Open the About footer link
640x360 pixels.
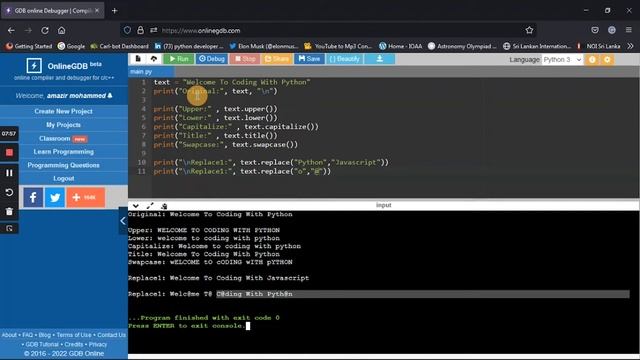(x=9, y=335)
